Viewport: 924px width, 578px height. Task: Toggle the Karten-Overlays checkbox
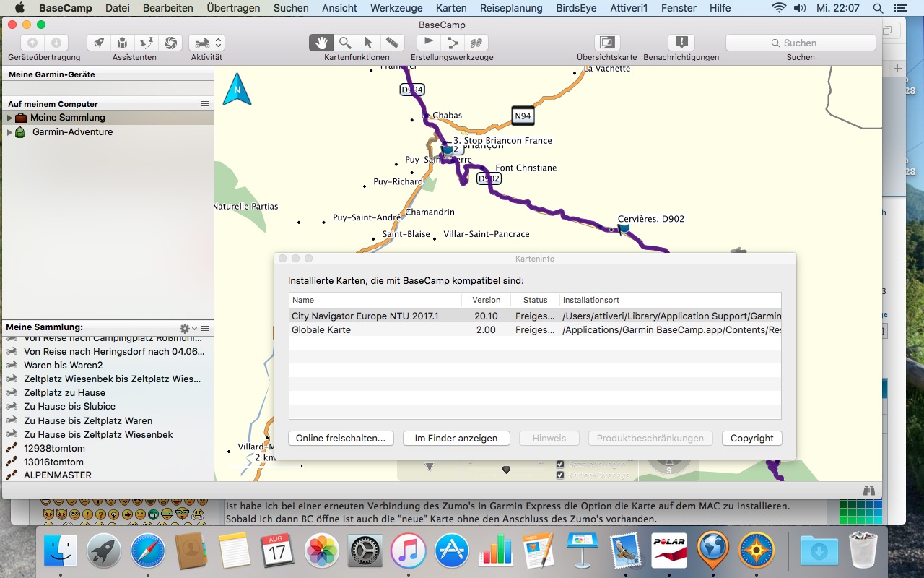[x=560, y=475]
